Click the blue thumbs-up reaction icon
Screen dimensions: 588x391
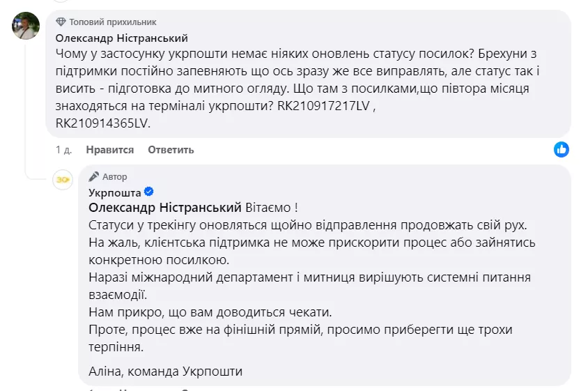click(562, 149)
